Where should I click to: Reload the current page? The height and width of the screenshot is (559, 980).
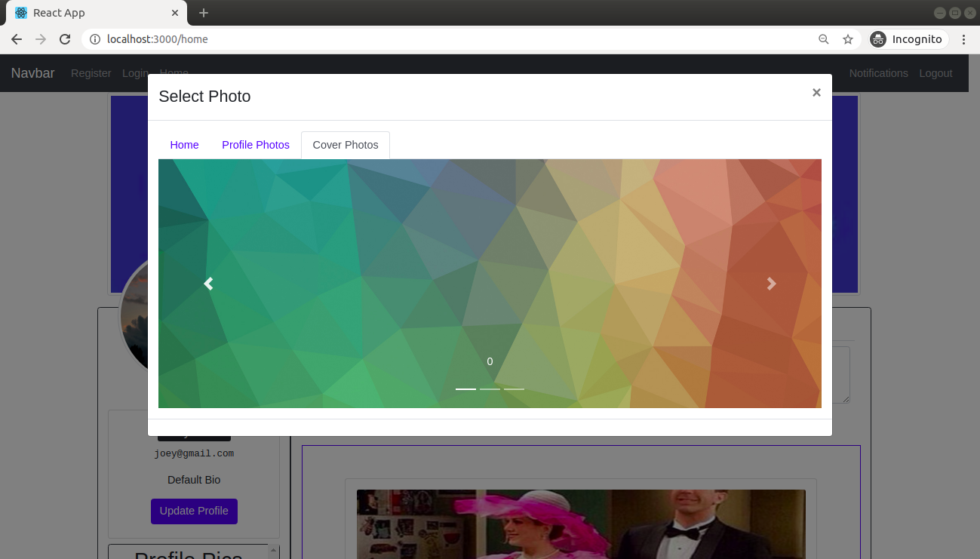point(66,39)
